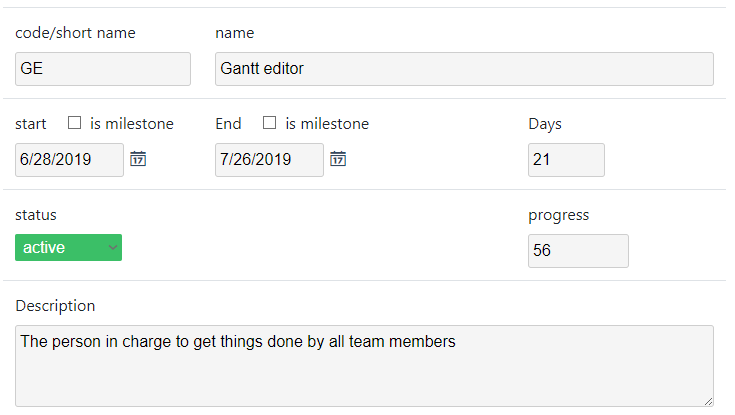
Task: Click the code/short name field containing GE
Action: click(x=103, y=69)
